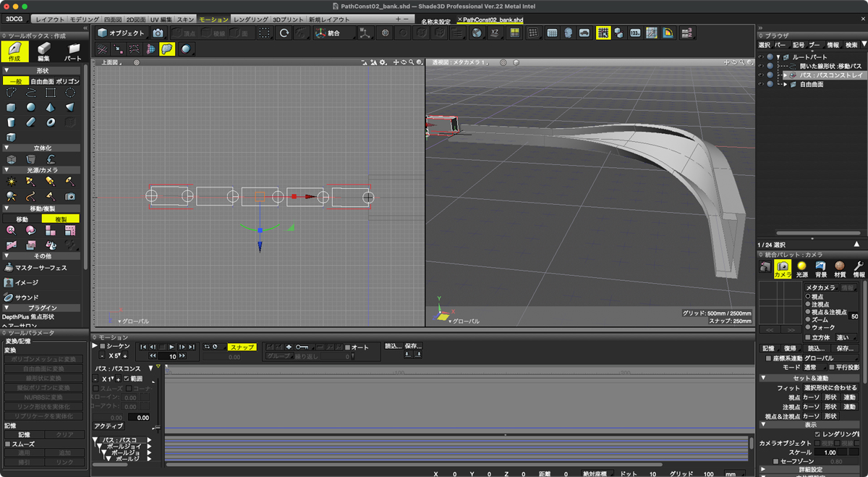Toggle the 平行投影 checkbox
Viewport: 868px width, 477px height.
coord(831,368)
